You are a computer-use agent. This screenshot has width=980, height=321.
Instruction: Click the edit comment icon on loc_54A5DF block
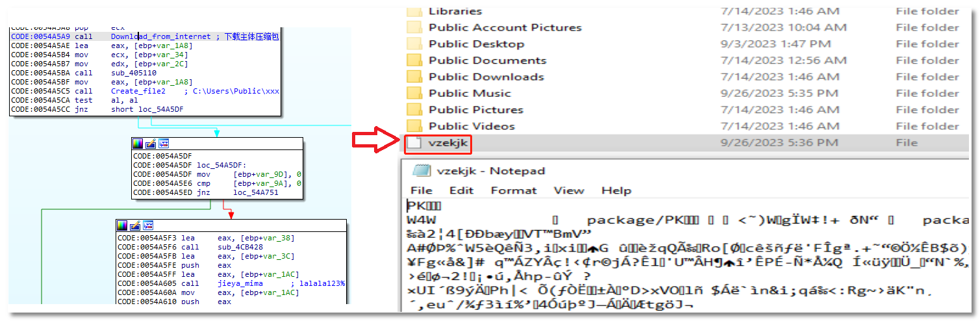[x=151, y=144]
